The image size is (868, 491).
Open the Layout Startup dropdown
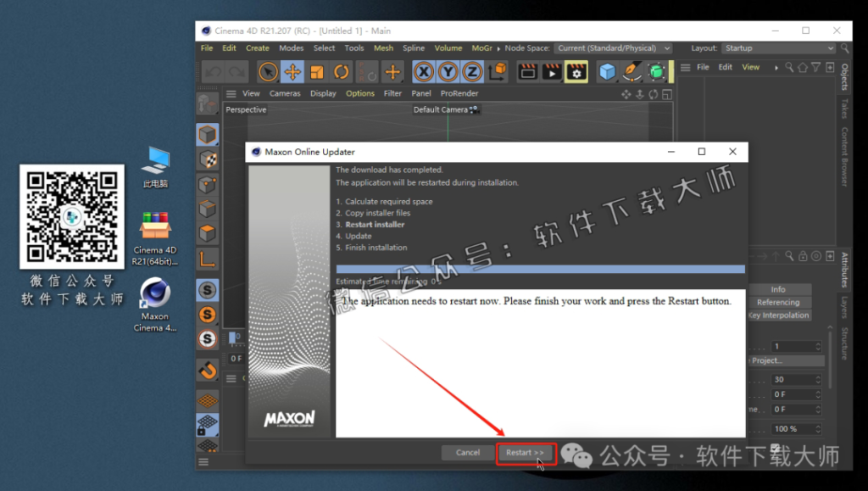point(774,48)
